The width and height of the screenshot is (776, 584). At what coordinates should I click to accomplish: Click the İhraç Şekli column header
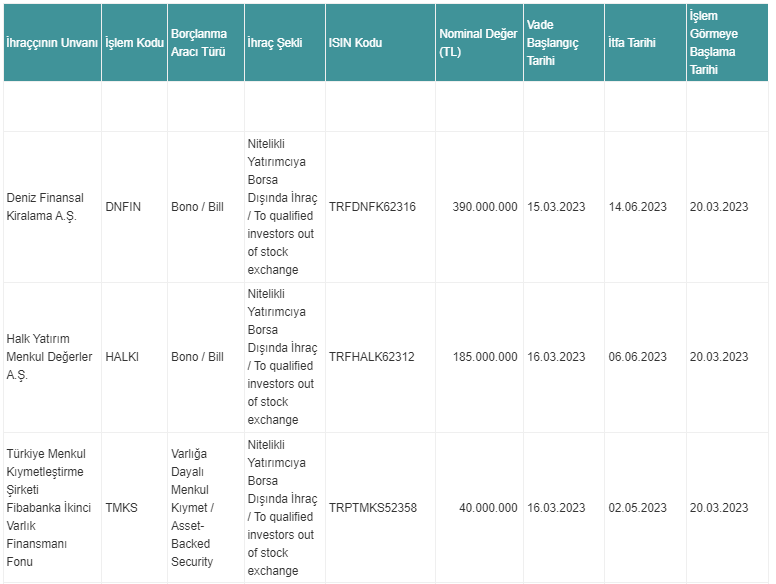coord(275,43)
